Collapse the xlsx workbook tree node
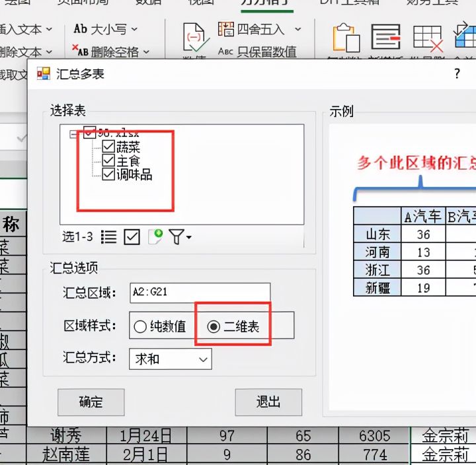The height and width of the screenshot is (465, 476). pos(73,134)
